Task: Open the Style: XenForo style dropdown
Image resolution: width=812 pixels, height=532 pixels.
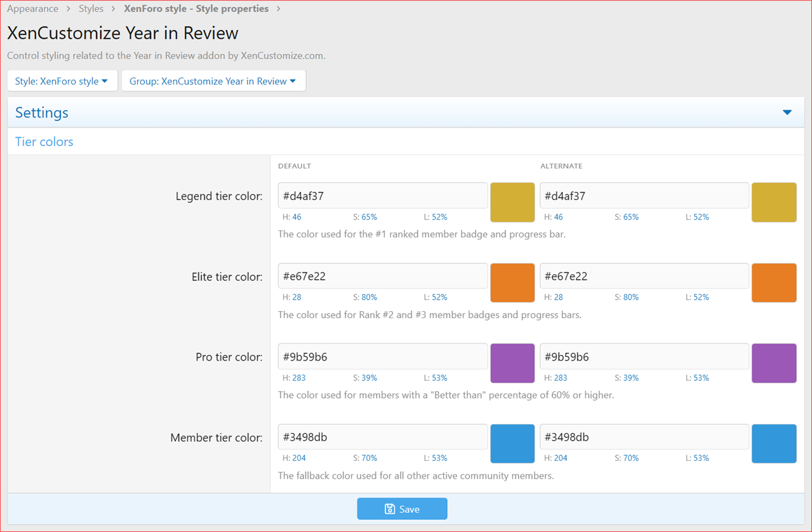Action: click(62, 81)
